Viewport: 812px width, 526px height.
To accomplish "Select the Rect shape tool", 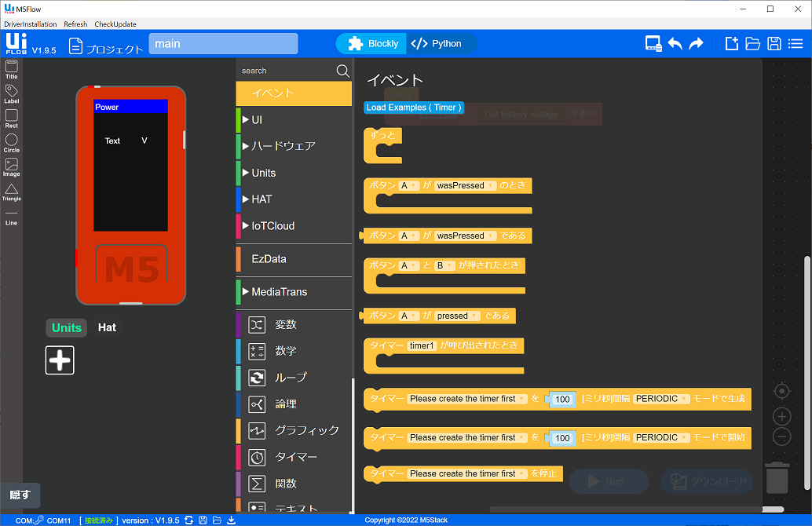I will [x=12, y=119].
